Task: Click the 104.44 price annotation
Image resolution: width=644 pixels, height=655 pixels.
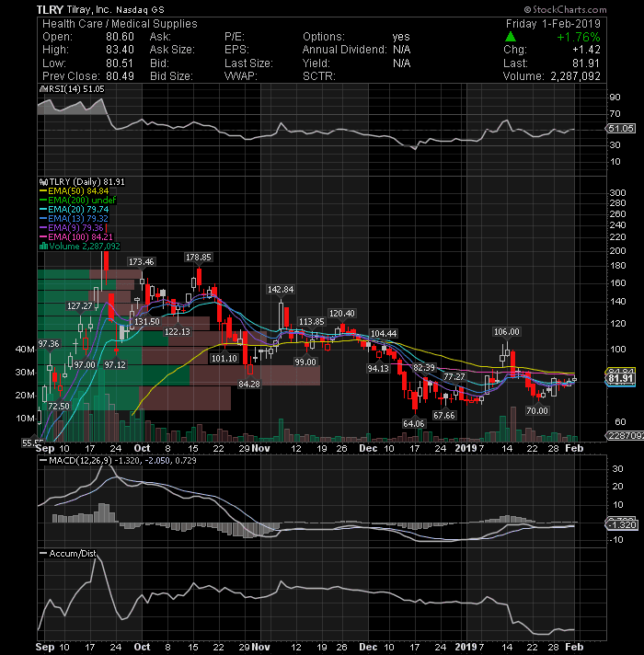Action: [384, 333]
